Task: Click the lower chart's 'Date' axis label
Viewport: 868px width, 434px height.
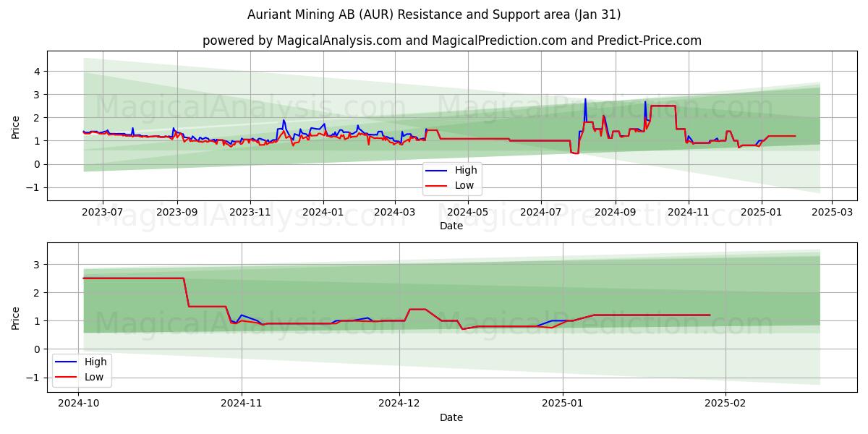Action: [x=451, y=417]
